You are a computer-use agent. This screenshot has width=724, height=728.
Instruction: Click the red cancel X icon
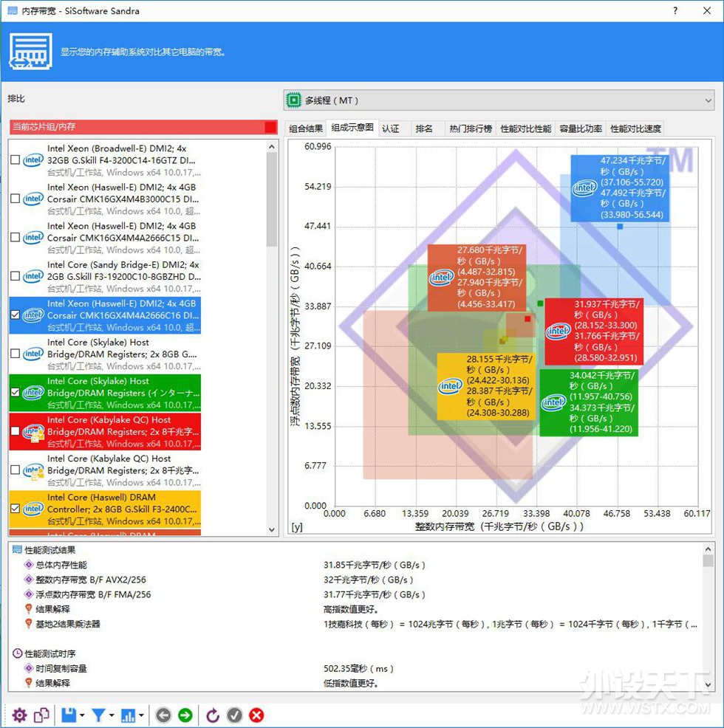coord(256,715)
